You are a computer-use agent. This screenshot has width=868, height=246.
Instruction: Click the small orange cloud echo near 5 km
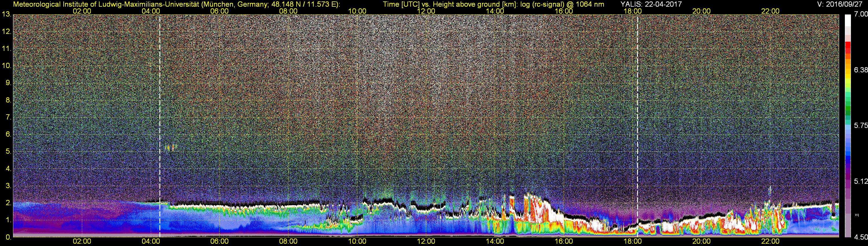click(171, 147)
